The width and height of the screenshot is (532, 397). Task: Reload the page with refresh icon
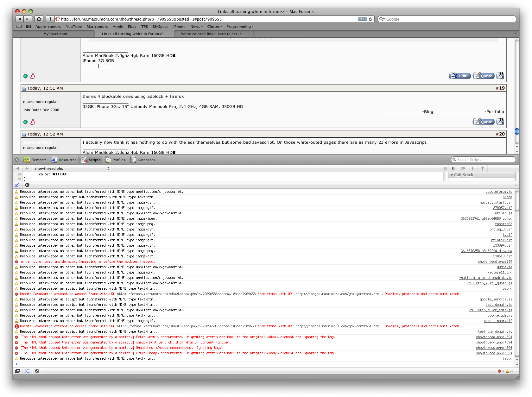coord(370,19)
